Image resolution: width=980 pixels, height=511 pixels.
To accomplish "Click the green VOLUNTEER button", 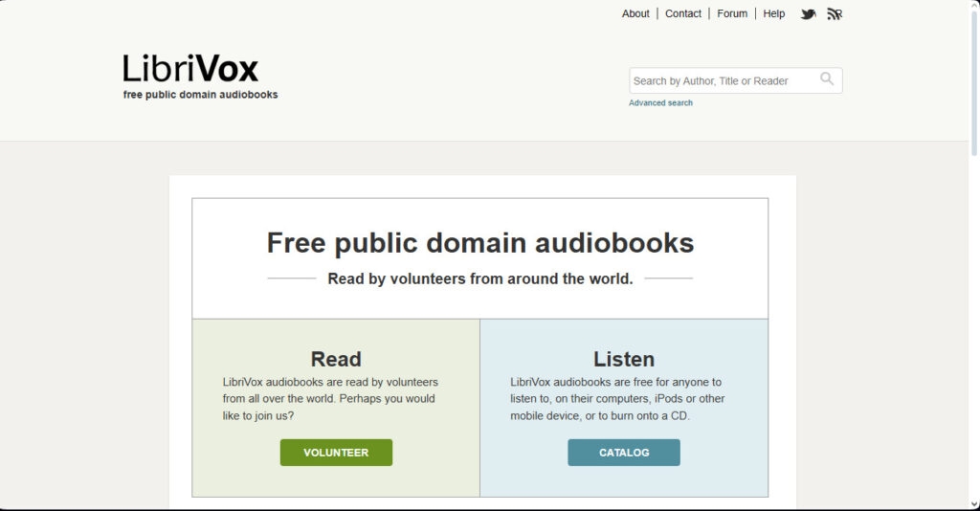I will coord(336,453).
